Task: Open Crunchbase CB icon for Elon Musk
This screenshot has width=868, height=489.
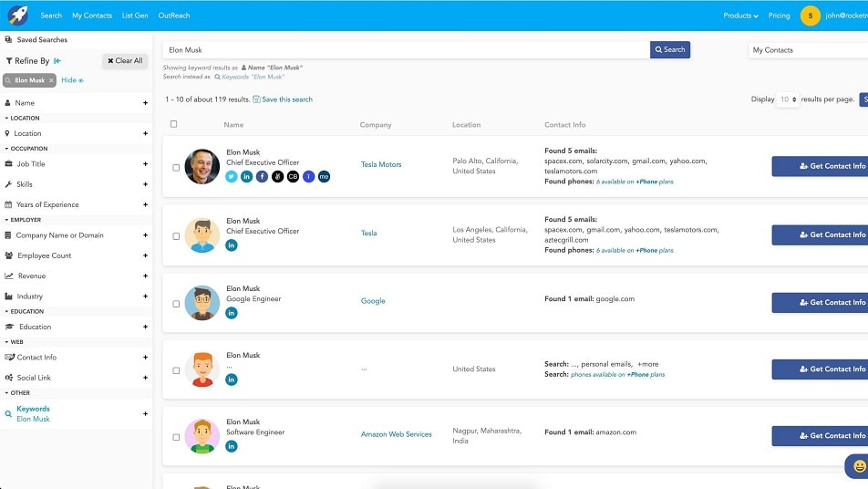Action: [294, 177]
